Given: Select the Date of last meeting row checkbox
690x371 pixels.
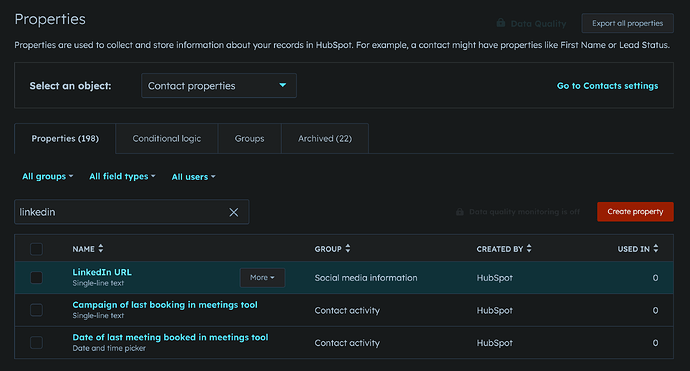Looking at the screenshot, I should [x=37, y=342].
